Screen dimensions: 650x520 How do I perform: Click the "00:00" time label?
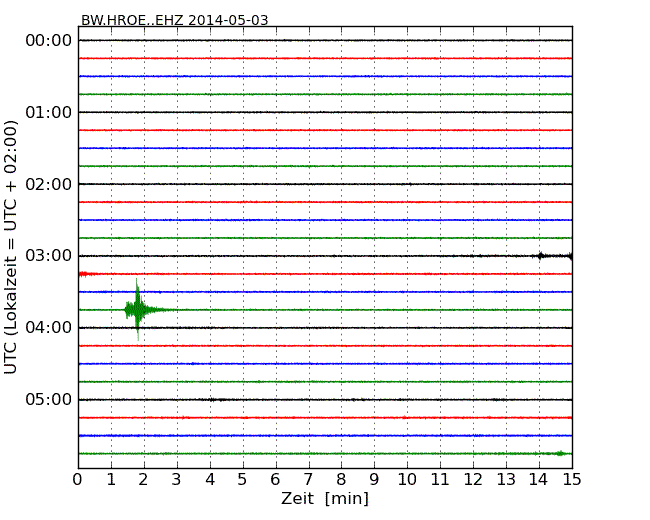(49, 41)
